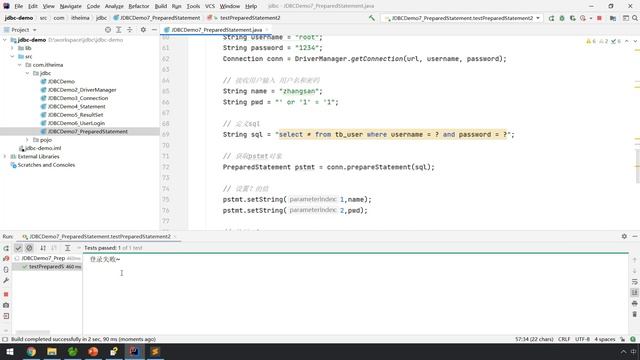The image size is (640, 360).
Task: Open the Project Structure icon in the toolbar
Action: pyautogui.click(x=613, y=18)
